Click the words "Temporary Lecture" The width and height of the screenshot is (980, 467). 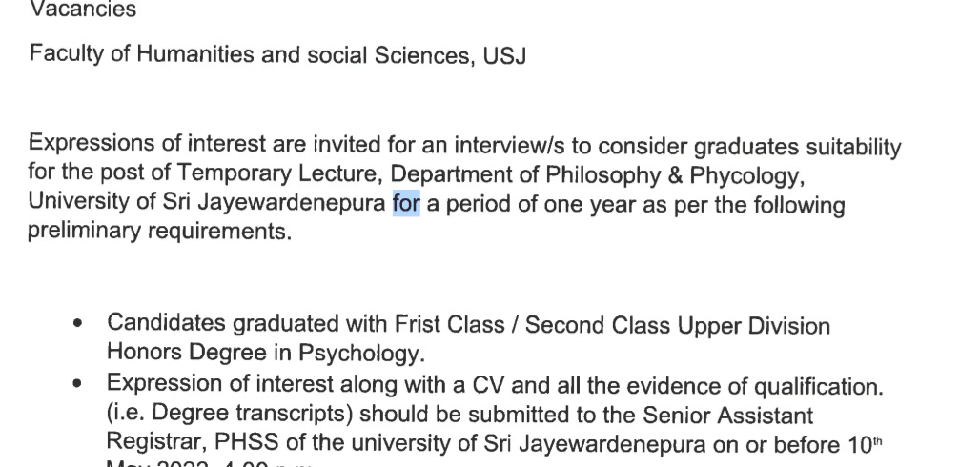pyautogui.click(x=279, y=175)
